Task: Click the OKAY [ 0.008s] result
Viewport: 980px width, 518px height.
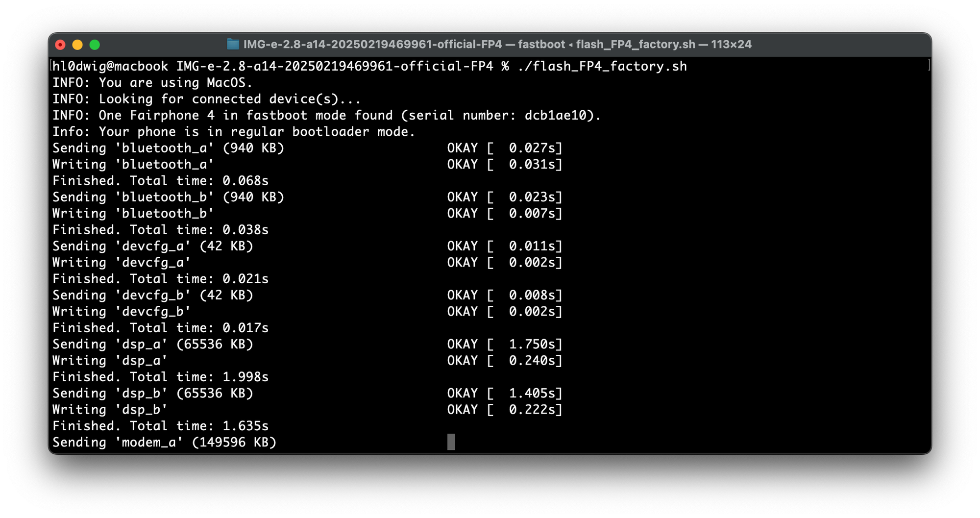Action: pyautogui.click(x=505, y=295)
